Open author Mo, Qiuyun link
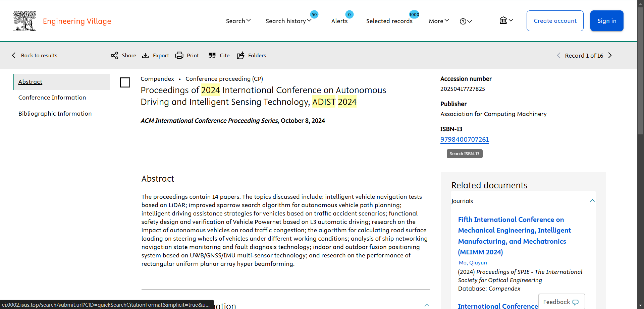Screen dimensions: 644x309 click(473, 263)
